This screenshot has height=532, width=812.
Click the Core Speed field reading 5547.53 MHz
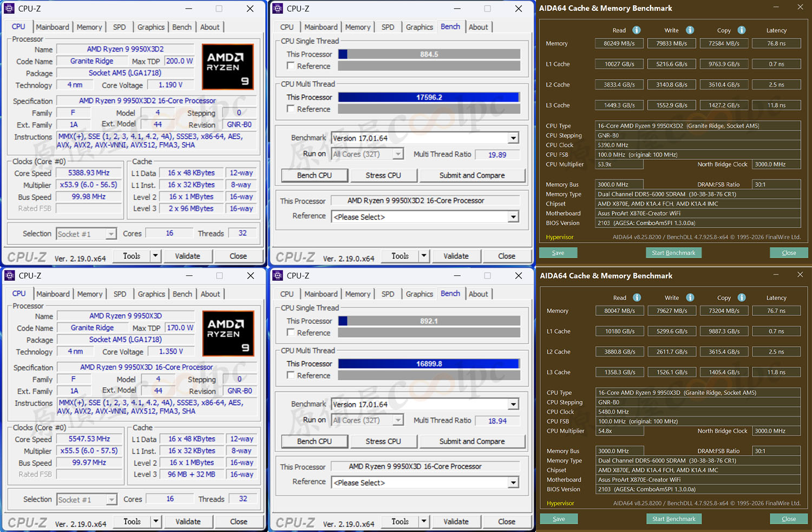(x=89, y=439)
